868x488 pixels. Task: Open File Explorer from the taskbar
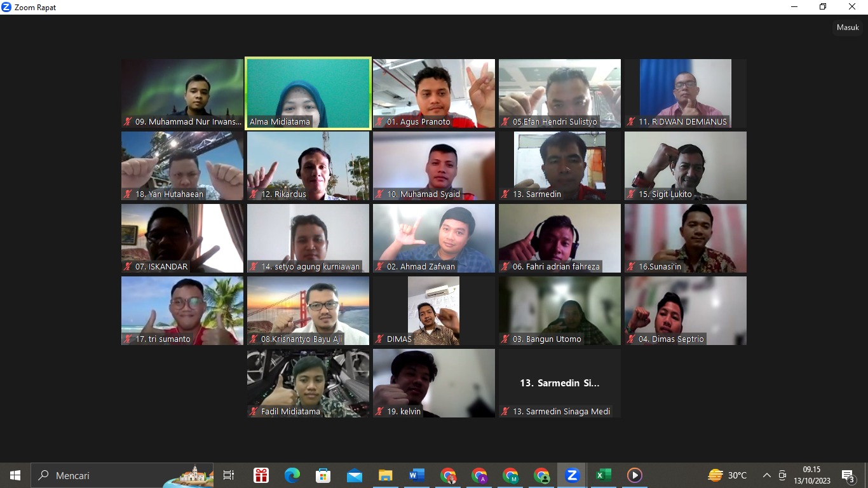(x=386, y=475)
